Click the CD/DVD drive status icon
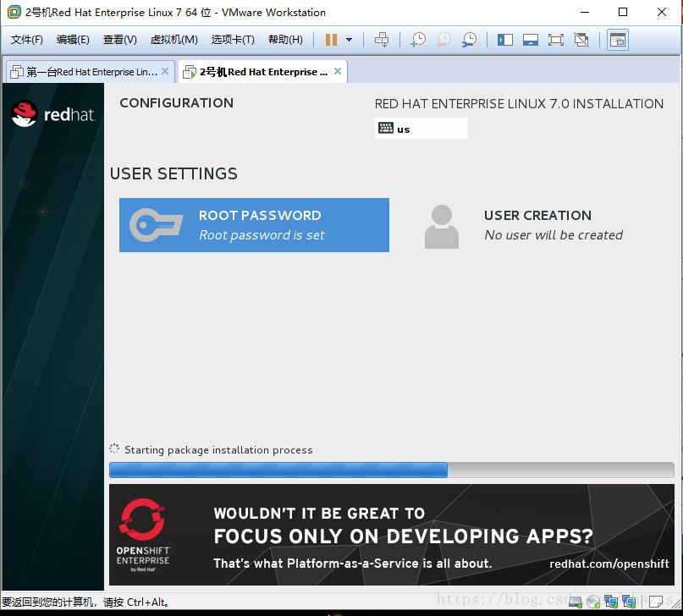Image resolution: width=683 pixels, height=616 pixels. (593, 602)
